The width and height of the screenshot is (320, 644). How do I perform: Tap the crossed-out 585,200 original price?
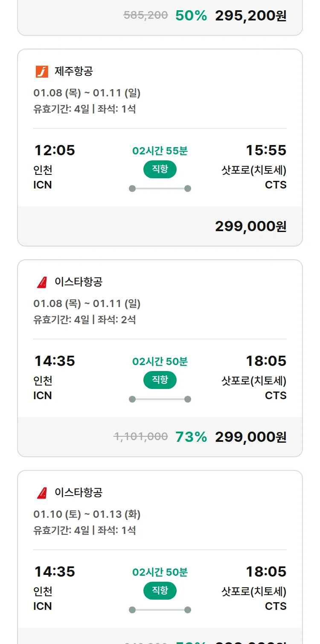tap(145, 15)
